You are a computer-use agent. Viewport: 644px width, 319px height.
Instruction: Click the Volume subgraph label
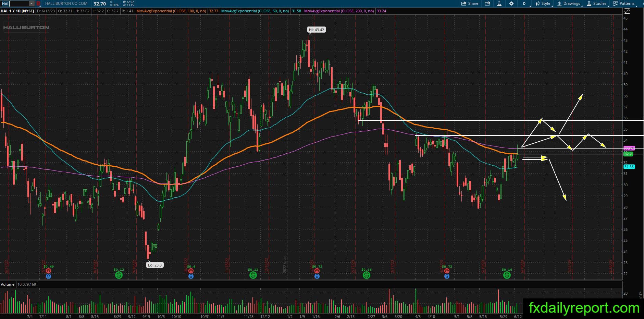coord(8,284)
